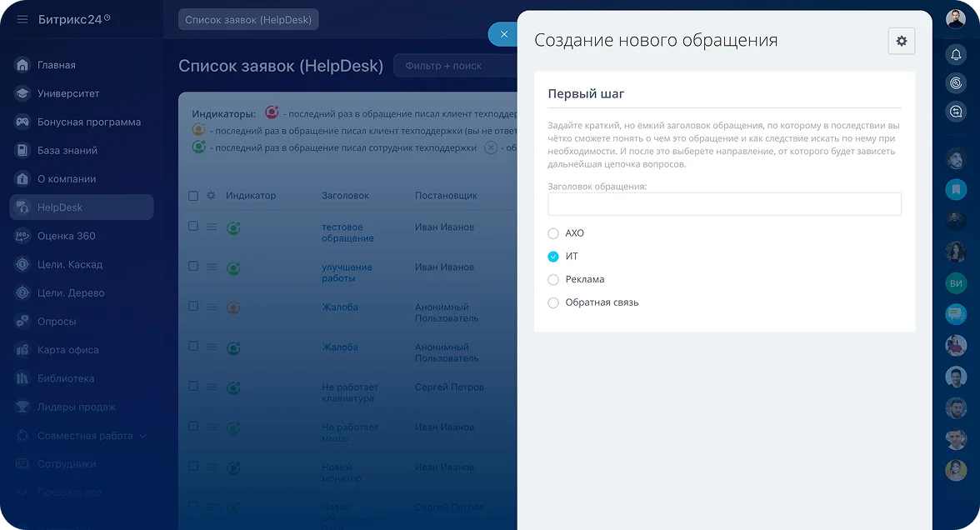Image resolution: width=980 pixels, height=530 pixels.
Task: Click the Университет graduation cap icon
Action: [x=22, y=93]
